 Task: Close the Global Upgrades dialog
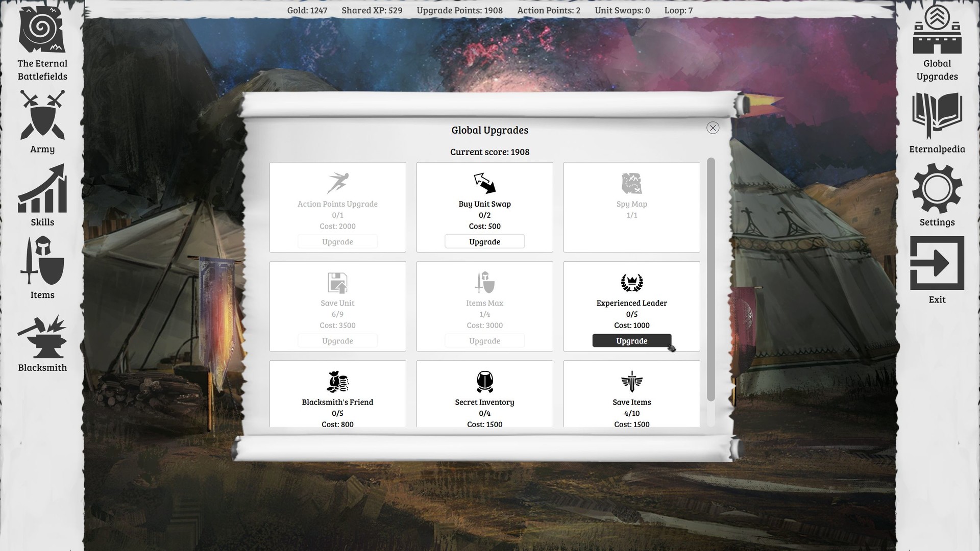(x=713, y=128)
